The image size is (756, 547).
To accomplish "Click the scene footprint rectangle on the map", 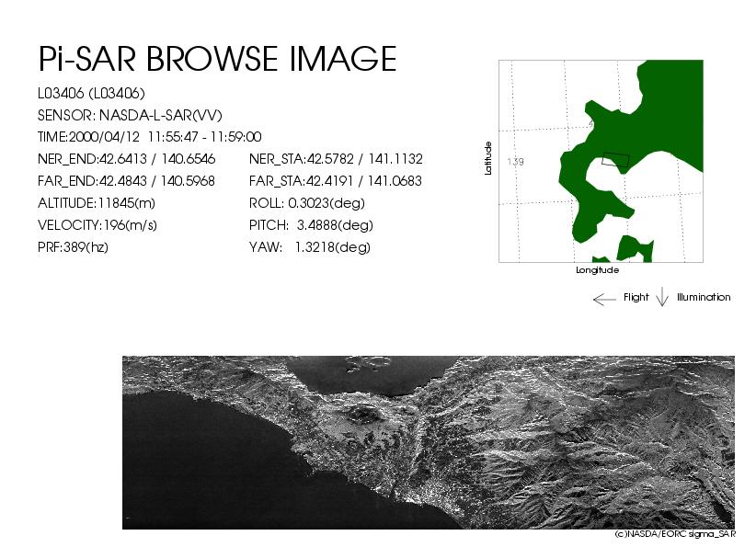I will point(615,160).
